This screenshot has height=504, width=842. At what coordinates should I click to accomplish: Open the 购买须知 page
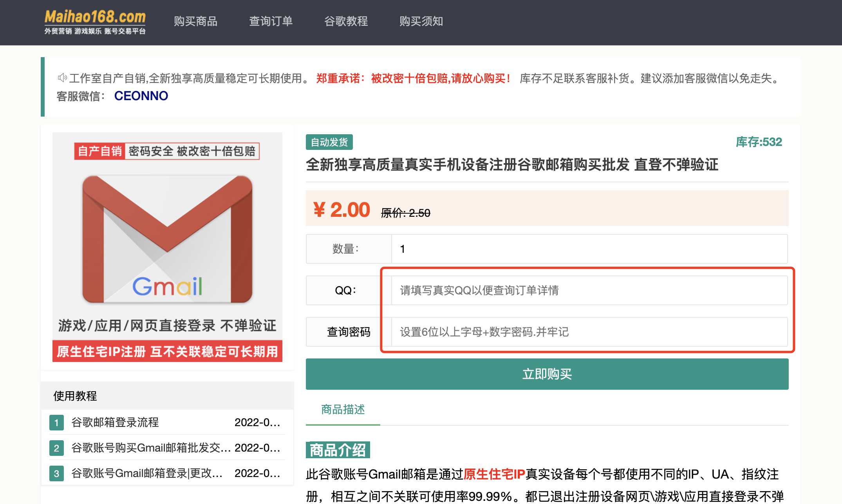(421, 22)
